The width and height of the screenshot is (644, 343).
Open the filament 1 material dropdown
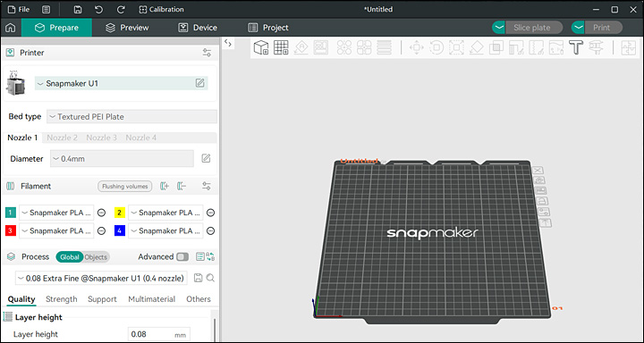pos(56,213)
